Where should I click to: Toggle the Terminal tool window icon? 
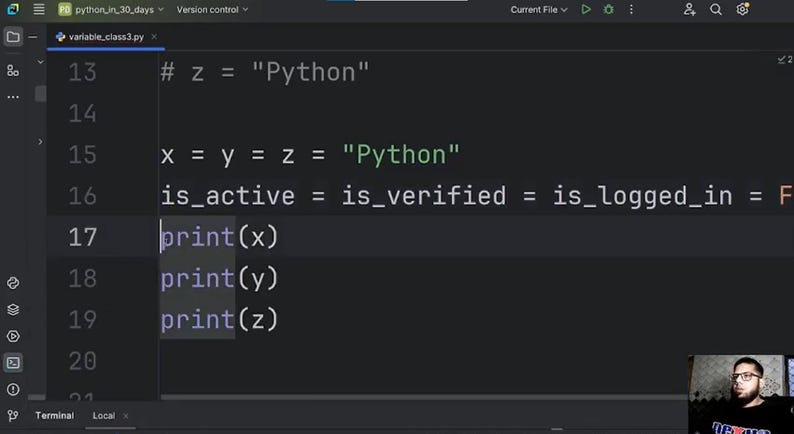tap(13, 363)
